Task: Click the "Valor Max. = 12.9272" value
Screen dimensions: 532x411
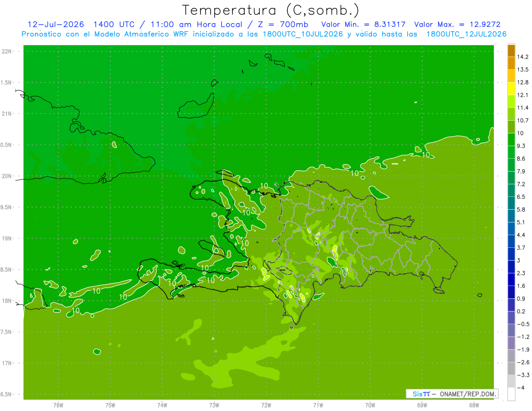Action: 458,24
